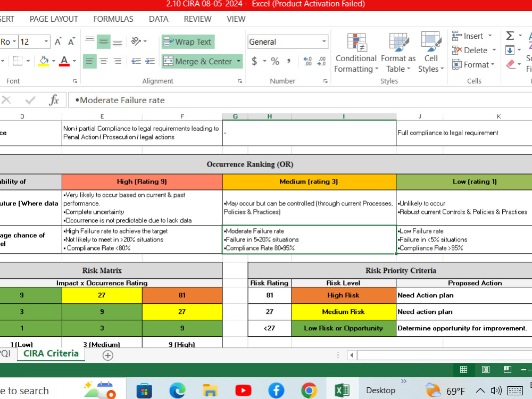Center text horizontally in cell

point(104,61)
